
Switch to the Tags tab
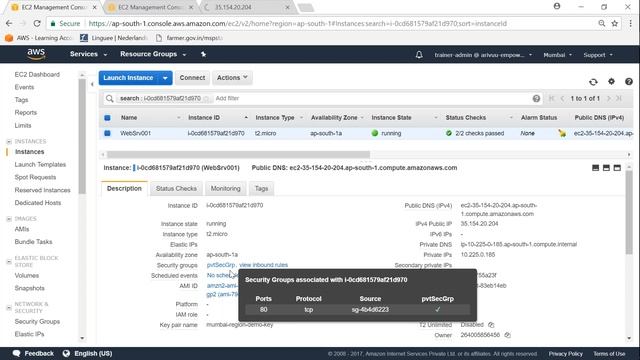click(261, 189)
